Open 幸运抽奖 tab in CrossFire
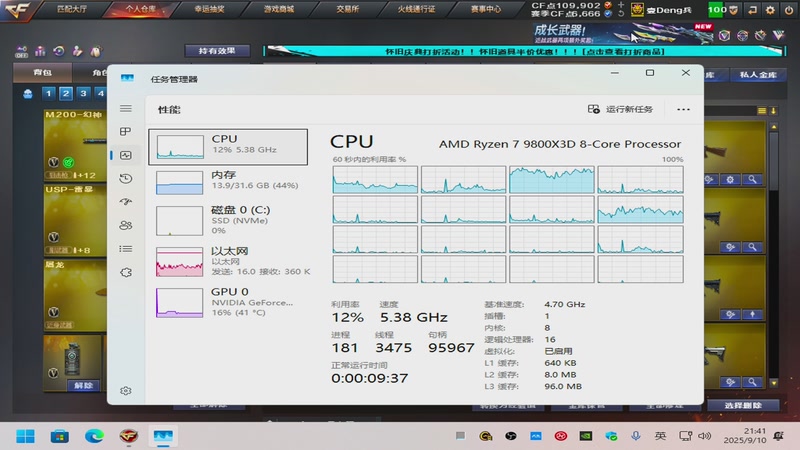The image size is (800, 450). coord(210,9)
